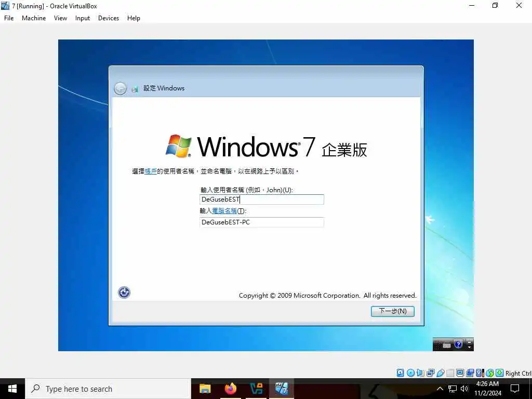Click the mouse integration globe indicator icon
This screenshot has width=532, height=399.
489,373
